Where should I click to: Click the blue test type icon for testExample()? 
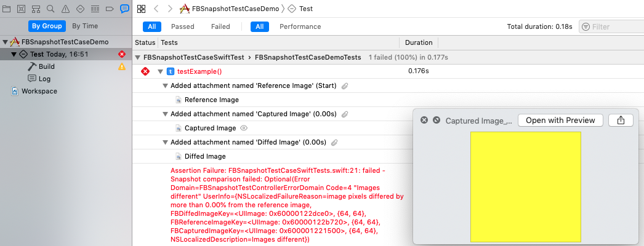point(171,72)
